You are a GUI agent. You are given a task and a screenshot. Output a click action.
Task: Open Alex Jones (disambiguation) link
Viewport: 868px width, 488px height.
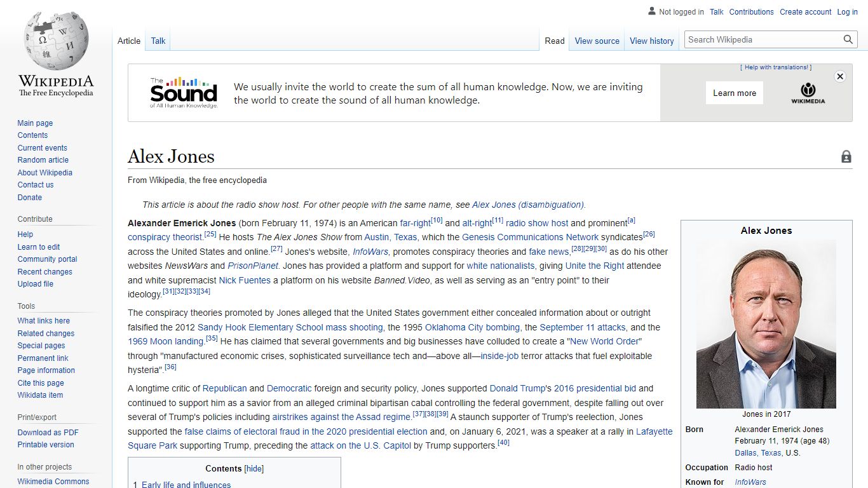click(x=527, y=205)
